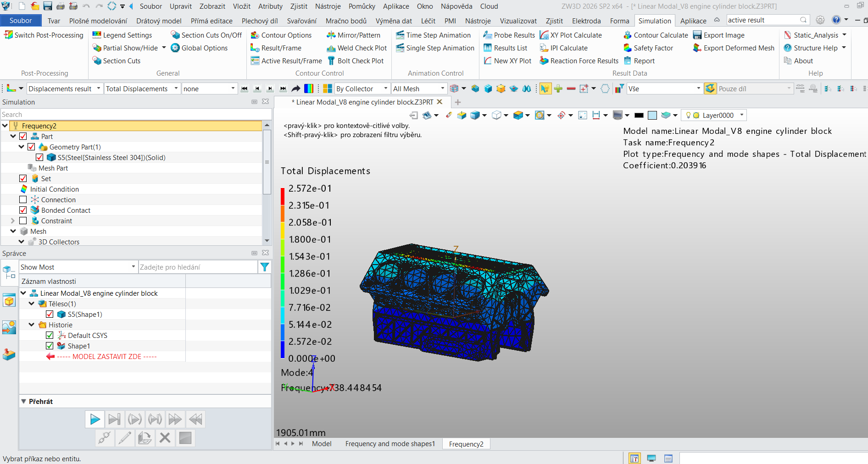868x464 pixels.
Task: Uncheck the Bonded Contact checkbox
Action: (23, 210)
